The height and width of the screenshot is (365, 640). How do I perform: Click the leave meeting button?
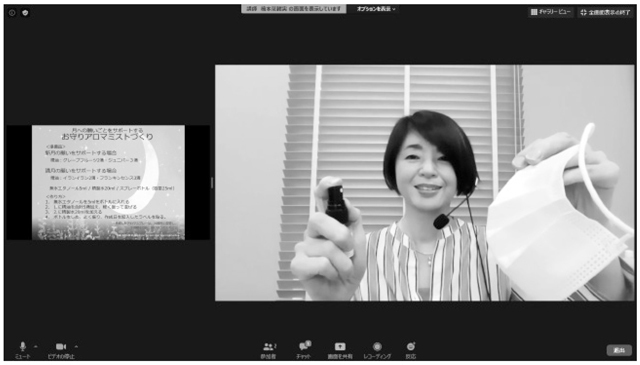tap(619, 350)
